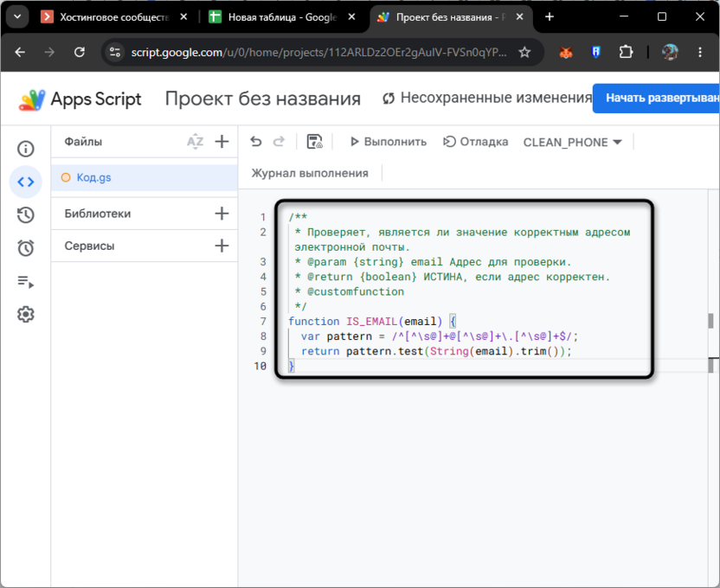The height and width of the screenshot is (588, 720).
Task: Click line number 1 in gutter
Action: 263,217
